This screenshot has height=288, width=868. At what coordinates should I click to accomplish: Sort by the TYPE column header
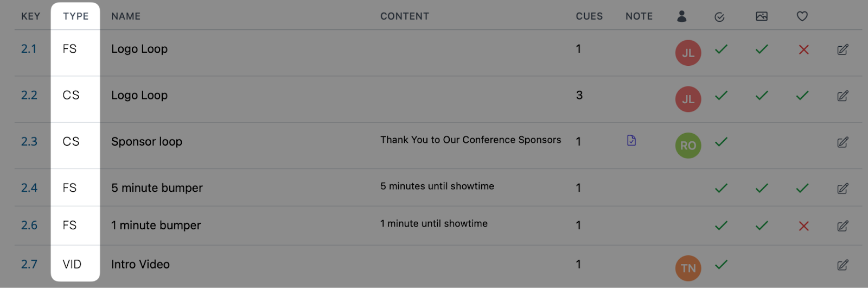pos(76,16)
